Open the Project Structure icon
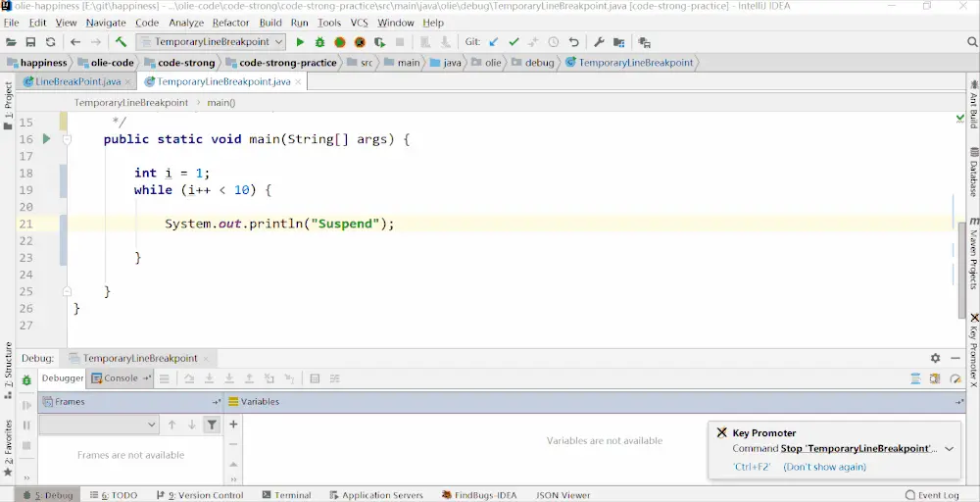 pos(618,42)
